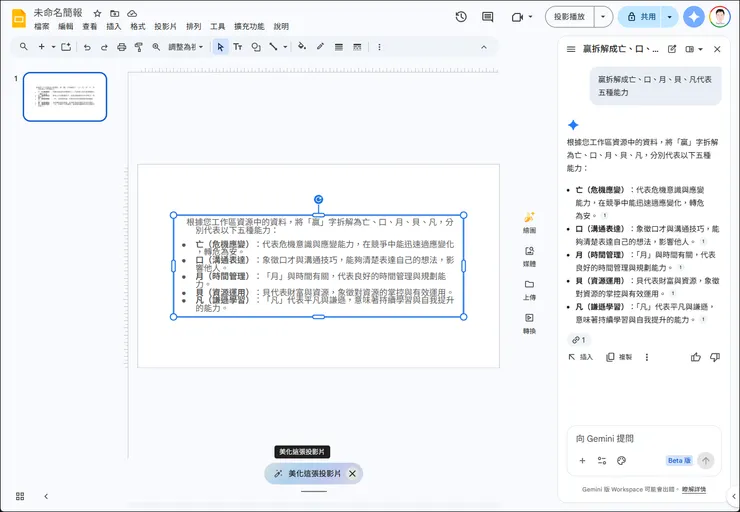Click the undo arrow
The height and width of the screenshot is (512, 740).
tap(87, 47)
